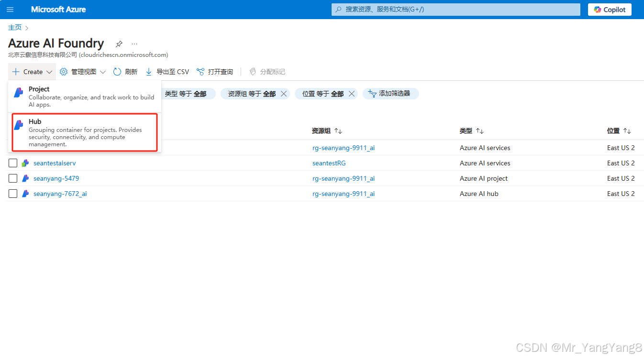Open Copilot assistant
The height and width of the screenshot is (358, 644).
[x=610, y=10]
